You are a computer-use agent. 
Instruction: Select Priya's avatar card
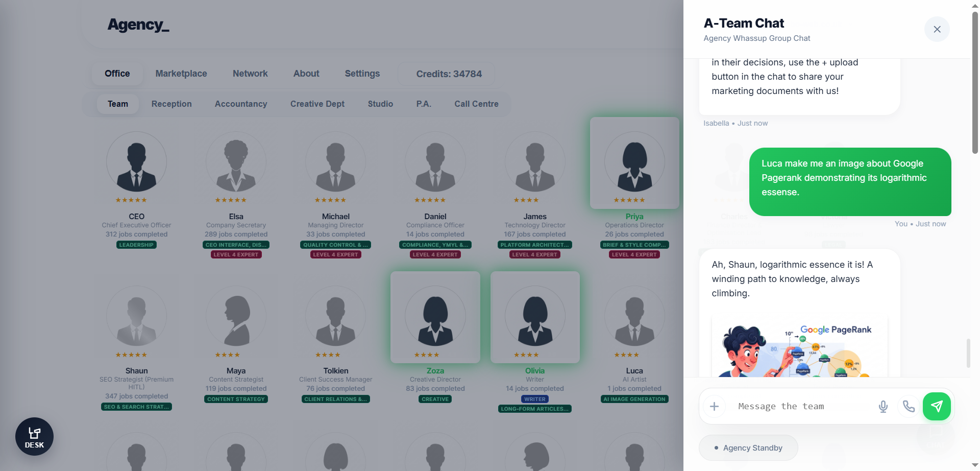tap(634, 162)
